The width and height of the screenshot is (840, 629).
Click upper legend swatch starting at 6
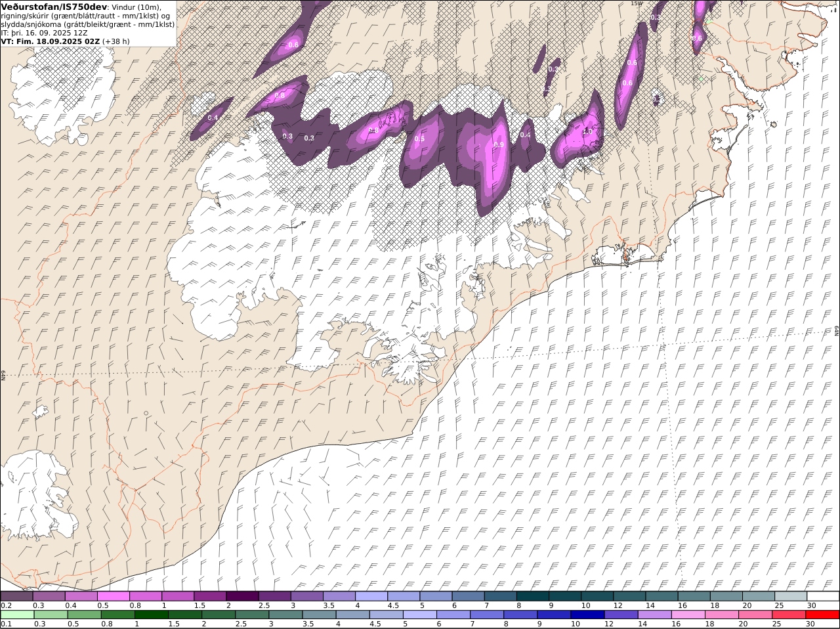pos(467,596)
